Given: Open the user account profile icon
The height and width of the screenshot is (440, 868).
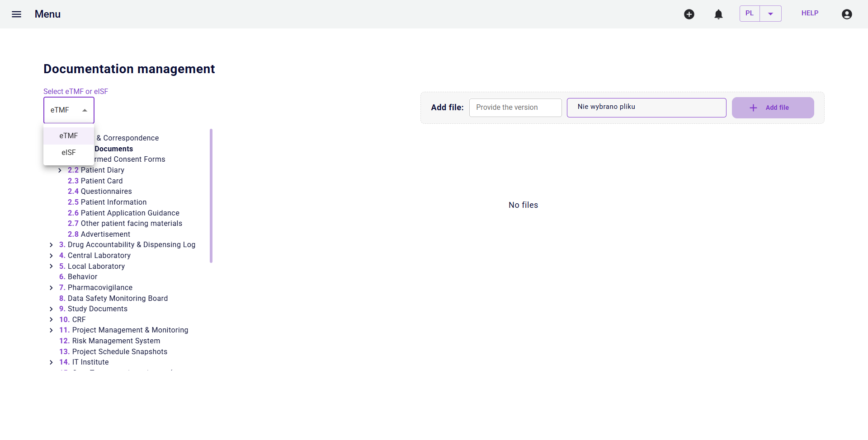Looking at the screenshot, I should 847,14.
